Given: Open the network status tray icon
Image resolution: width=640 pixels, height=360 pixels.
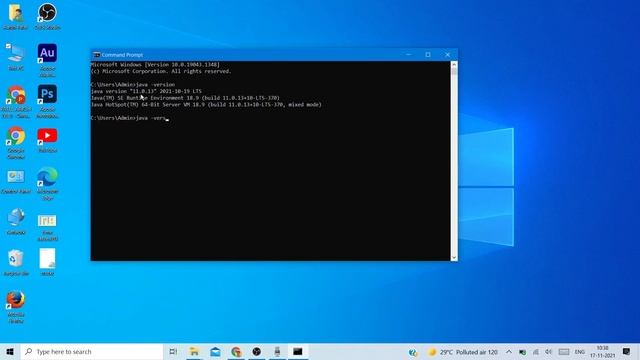Looking at the screenshot, I should 536,352.
